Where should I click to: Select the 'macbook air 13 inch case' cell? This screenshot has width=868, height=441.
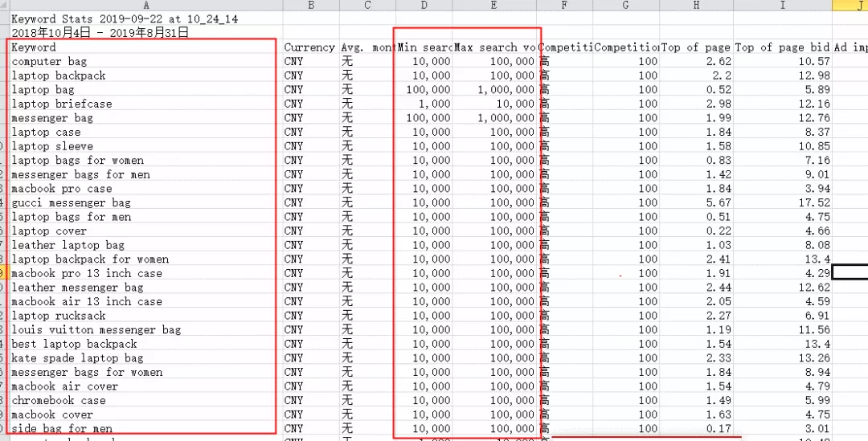pyautogui.click(x=146, y=301)
